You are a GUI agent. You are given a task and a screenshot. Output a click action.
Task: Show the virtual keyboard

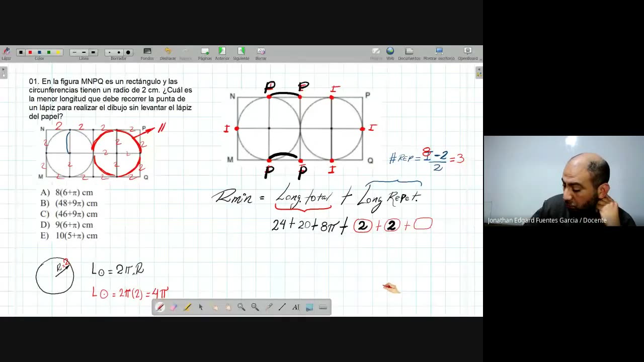pyautogui.click(x=323, y=307)
